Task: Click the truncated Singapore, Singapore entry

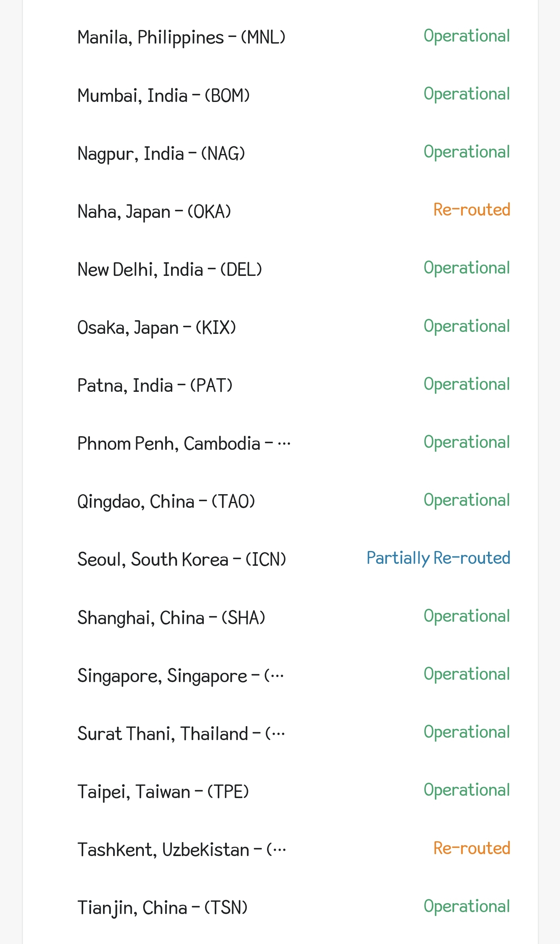Action: [x=180, y=676]
